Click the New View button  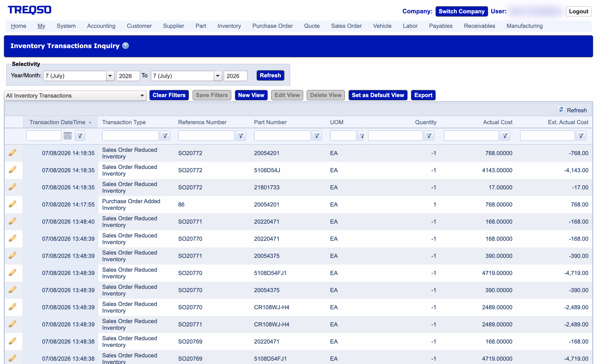click(251, 95)
